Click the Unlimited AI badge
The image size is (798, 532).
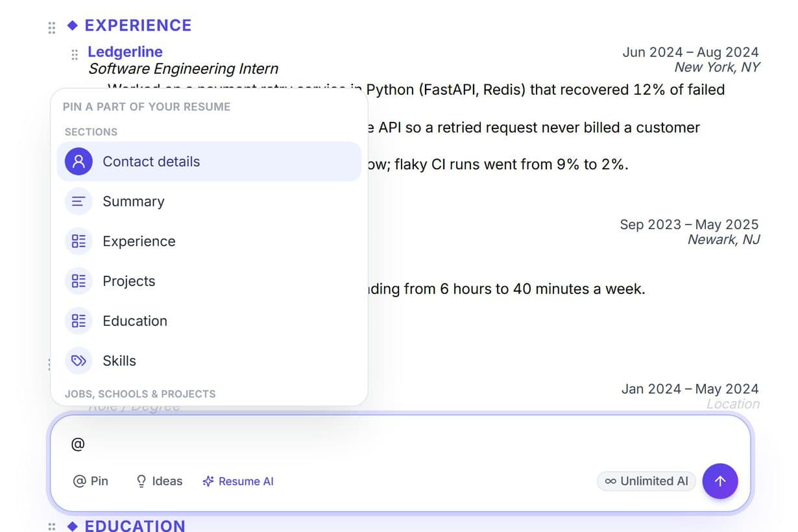pos(646,481)
